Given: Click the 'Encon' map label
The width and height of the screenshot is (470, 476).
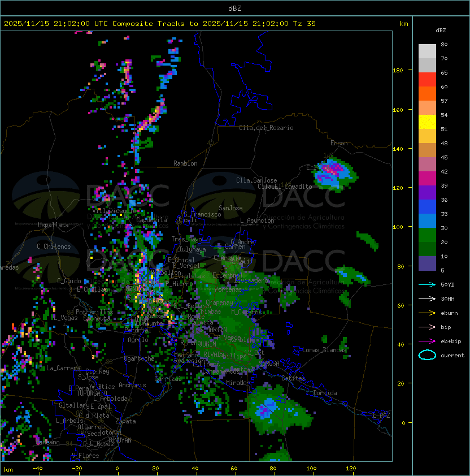Looking at the screenshot, I should 339,143.
